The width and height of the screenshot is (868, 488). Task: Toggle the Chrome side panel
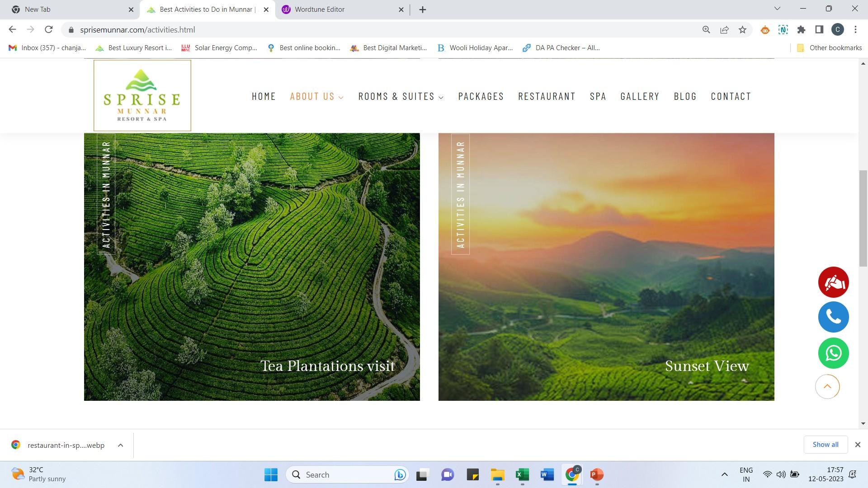[819, 30]
